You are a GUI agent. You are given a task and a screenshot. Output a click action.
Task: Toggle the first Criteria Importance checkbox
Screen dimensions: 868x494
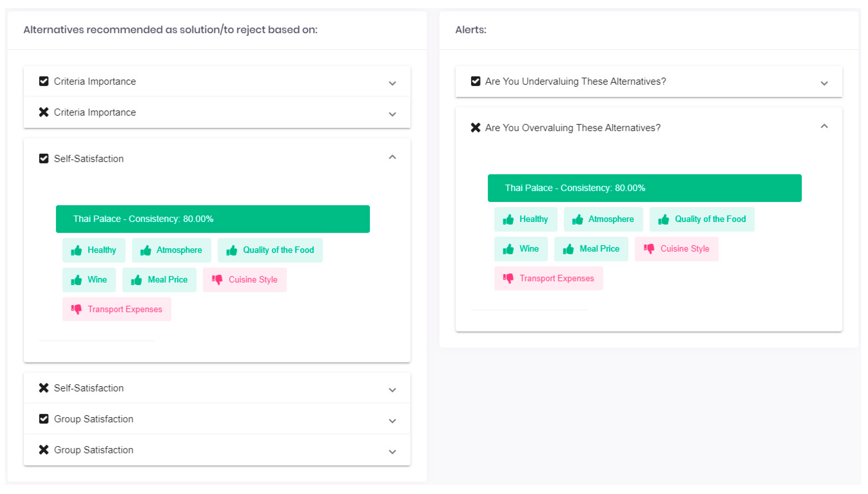coord(44,81)
